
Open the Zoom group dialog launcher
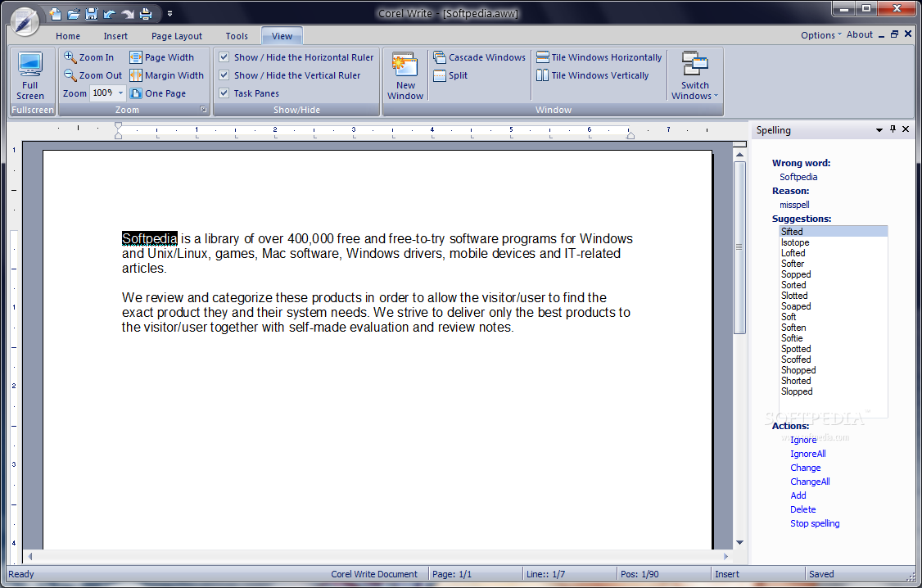point(203,110)
